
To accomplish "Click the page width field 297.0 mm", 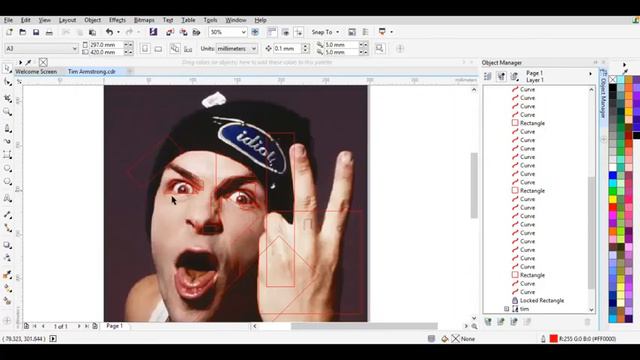I will (106, 44).
